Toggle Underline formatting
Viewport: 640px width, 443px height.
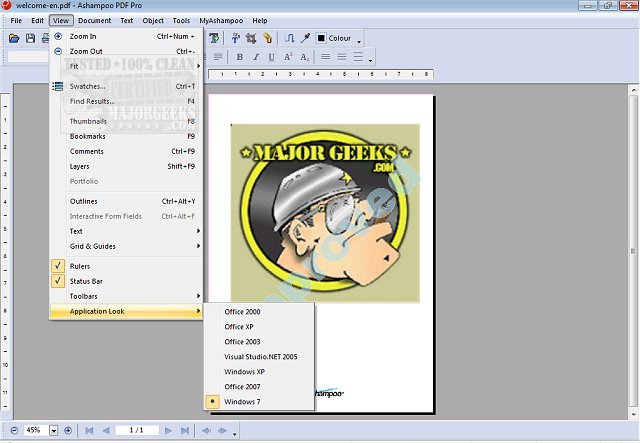point(271,57)
